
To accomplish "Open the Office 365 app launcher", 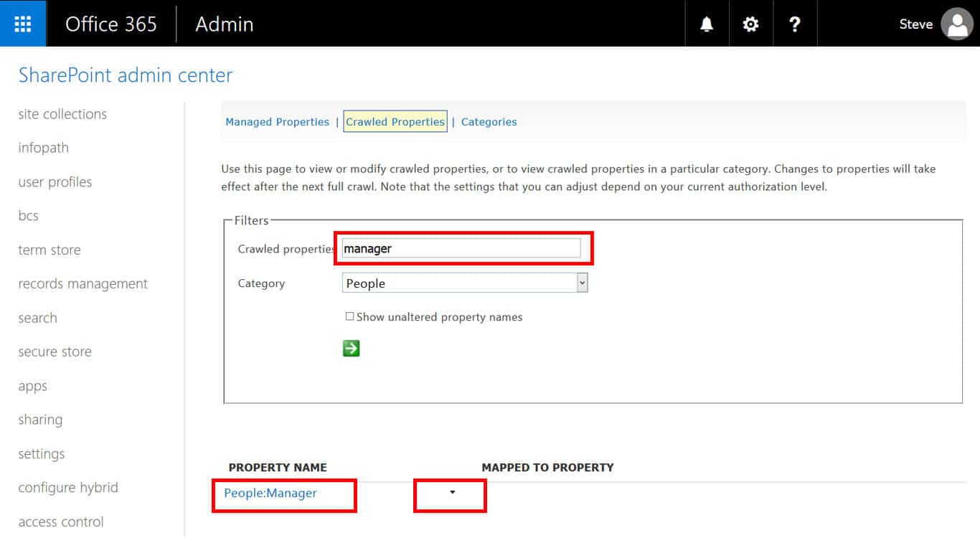I will (23, 24).
